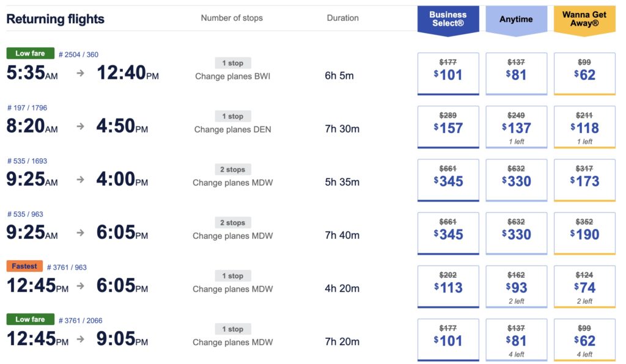The image size is (626, 364).
Task: Select the $74 Wanna Get Away fare
Action: tap(584, 286)
